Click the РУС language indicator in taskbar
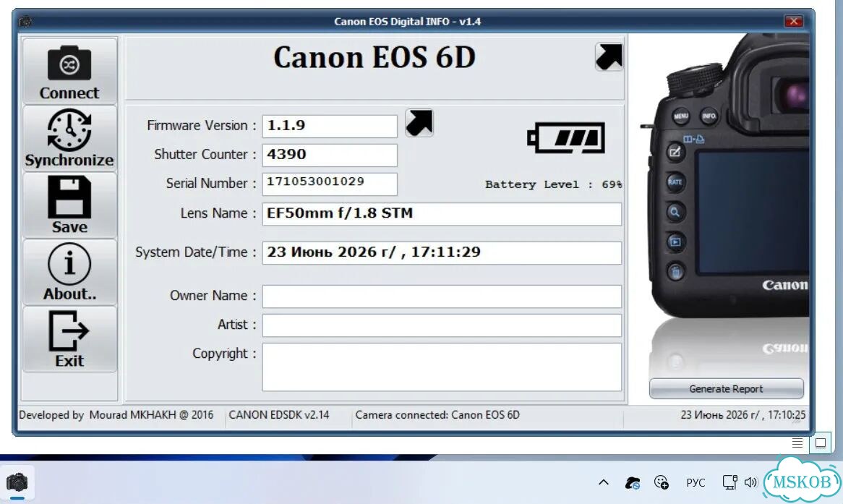The height and width of the screenshot is (504, 843). (x=696, y=482)
